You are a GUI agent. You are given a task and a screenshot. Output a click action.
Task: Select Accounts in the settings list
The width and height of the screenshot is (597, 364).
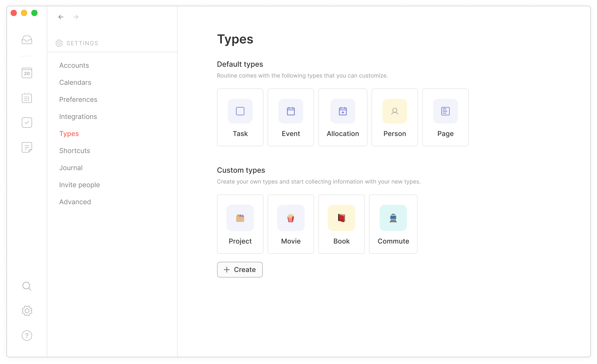pos(74,65)
